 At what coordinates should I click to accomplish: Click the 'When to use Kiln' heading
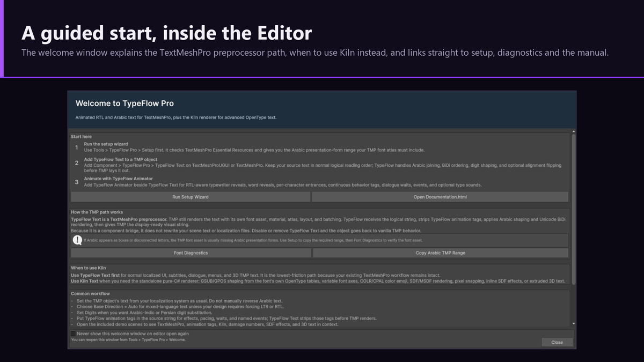[88, 268]
